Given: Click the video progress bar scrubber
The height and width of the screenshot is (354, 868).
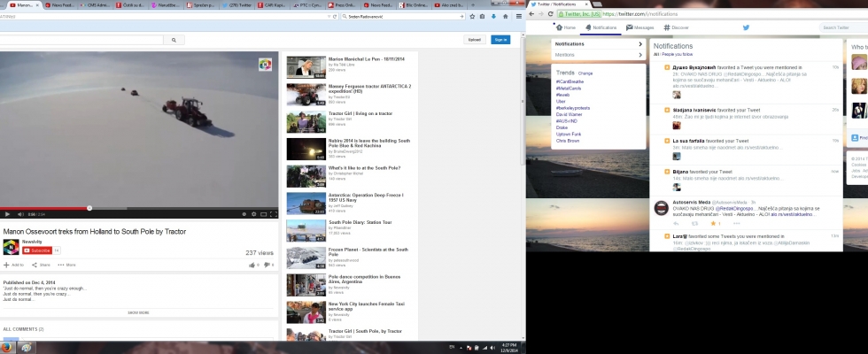Looking at the screenshot, I should coord(89,208).
